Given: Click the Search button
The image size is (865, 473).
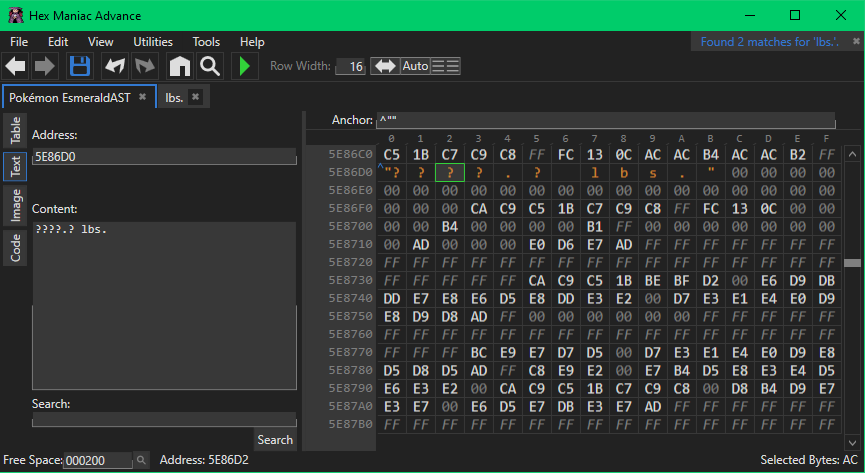Looking at the screenshot, I should click(275, 440).
